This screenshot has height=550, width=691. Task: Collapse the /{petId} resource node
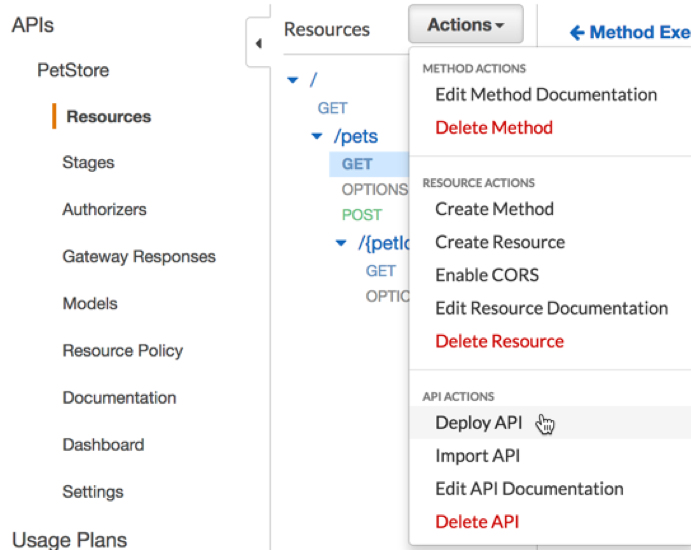(x=342, y=242)
